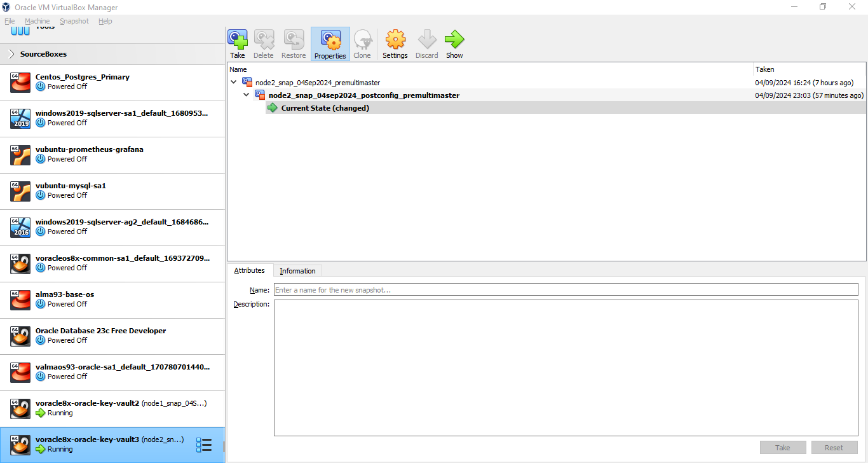Select the windows2019-sqlserver-sa1_default machine

click(x=112, y=118)
